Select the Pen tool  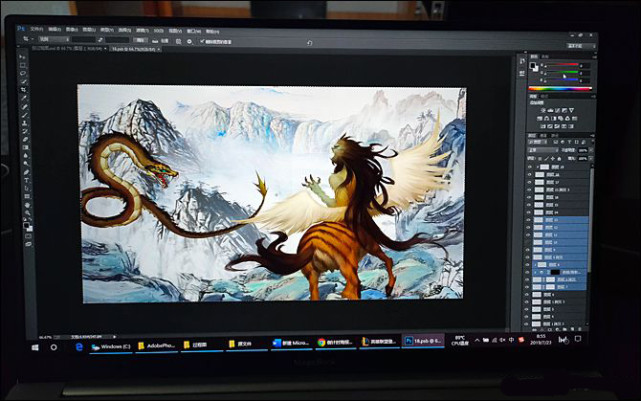pyautogui.click(x=26, y=172)
